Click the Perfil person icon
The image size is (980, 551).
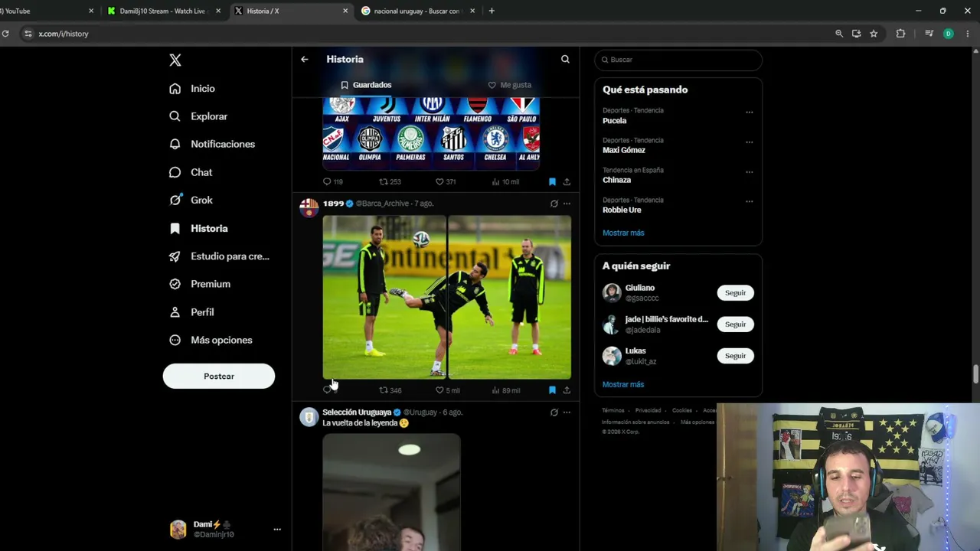175,312
